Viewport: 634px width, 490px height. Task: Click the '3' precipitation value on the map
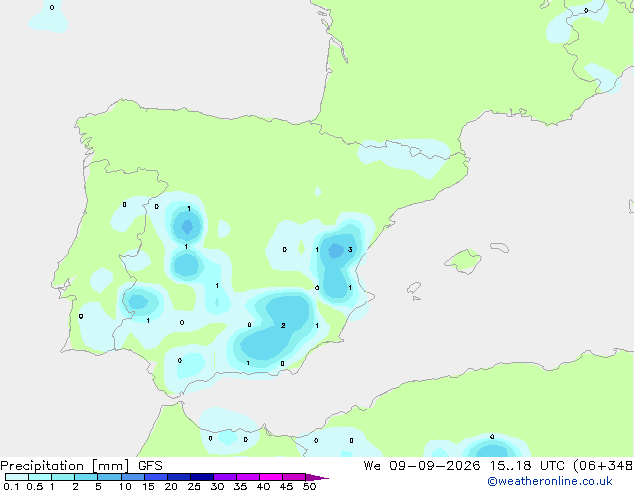coord(350,249)
